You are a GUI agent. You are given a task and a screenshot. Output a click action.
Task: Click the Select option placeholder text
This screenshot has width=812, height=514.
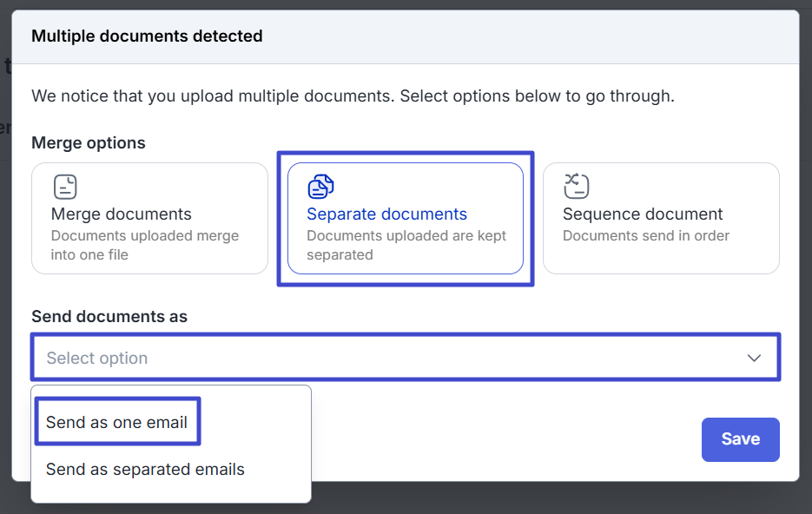(97, 358)
